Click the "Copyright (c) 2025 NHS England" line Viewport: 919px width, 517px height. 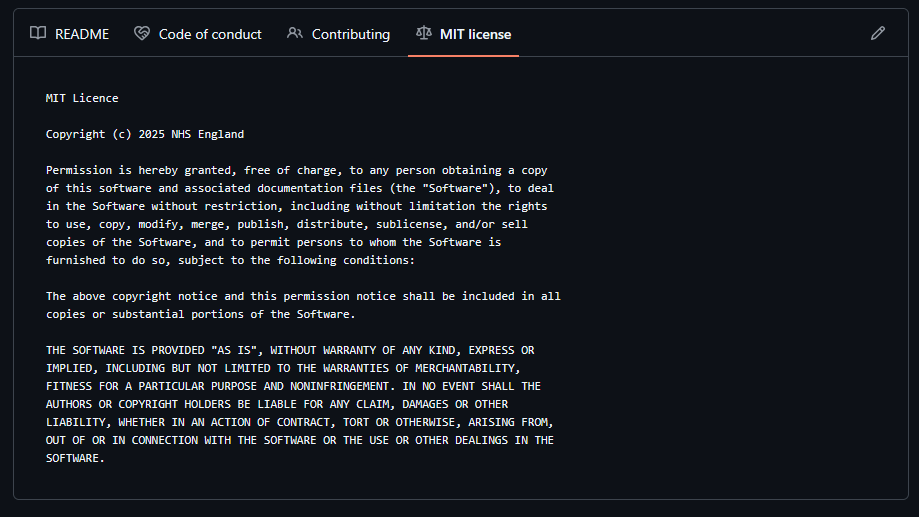[145, 134]
